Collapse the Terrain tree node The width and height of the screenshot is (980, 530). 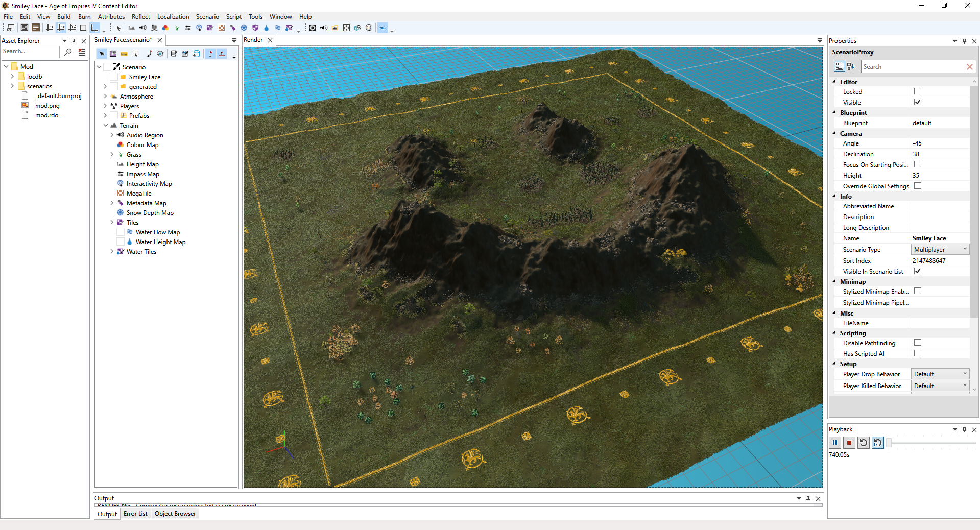click(x=105, y=125)
